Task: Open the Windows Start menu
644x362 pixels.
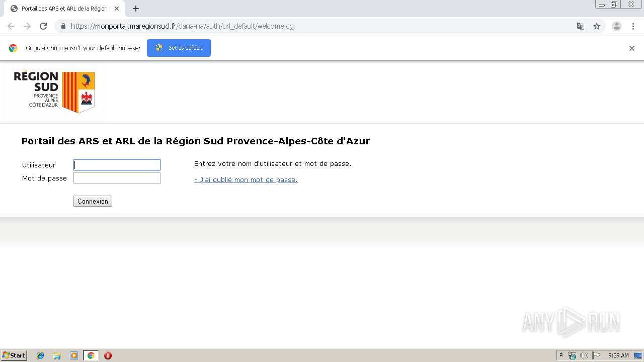Action: tap(14, 355)
